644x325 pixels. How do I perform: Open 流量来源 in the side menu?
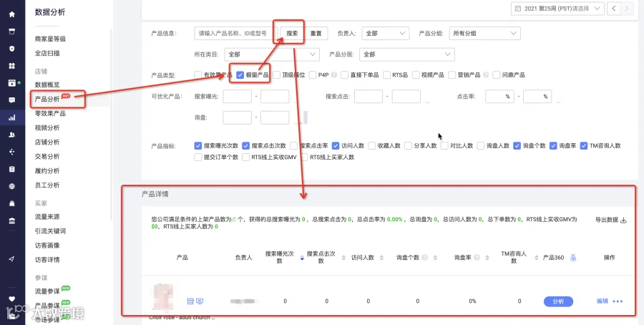tap(48, 216)
